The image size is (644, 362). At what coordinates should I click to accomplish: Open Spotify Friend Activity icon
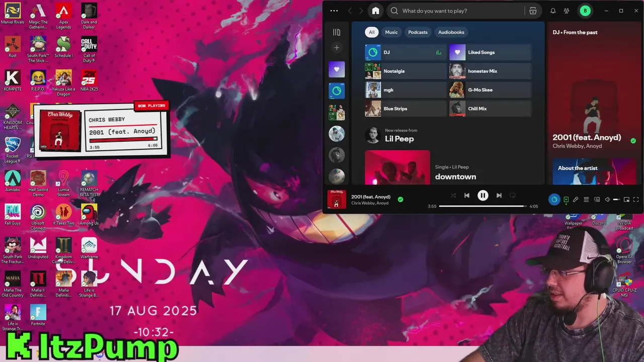[567, 11]
